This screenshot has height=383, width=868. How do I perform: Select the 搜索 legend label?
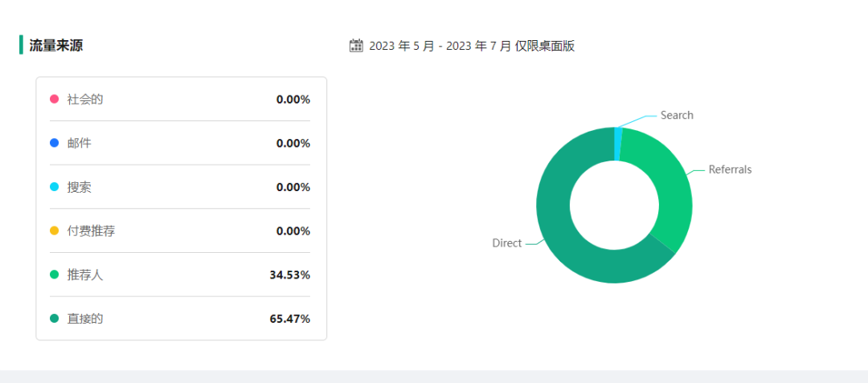[x=80, y=187]
